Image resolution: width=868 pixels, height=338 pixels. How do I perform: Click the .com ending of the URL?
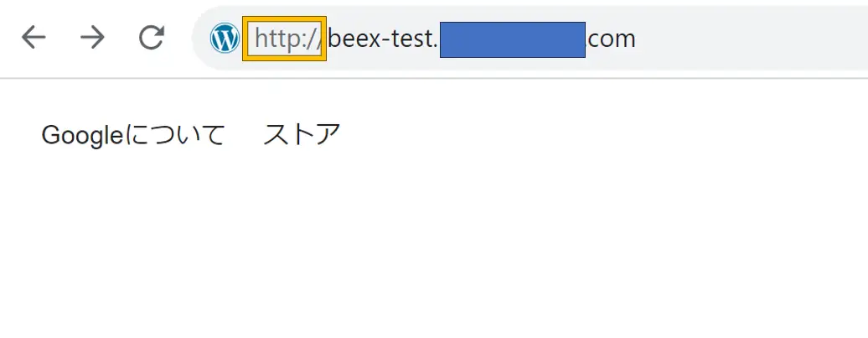pos(611,39)
